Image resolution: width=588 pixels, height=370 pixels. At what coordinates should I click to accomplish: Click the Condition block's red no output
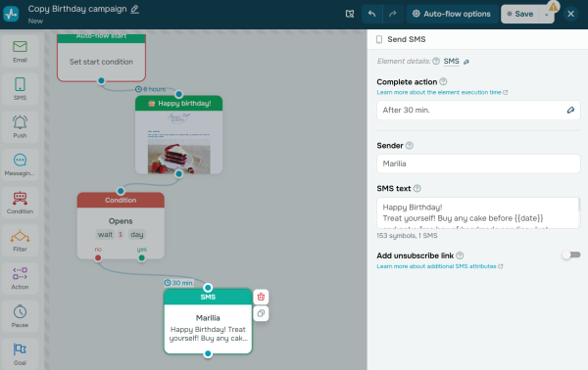pyautogui.click(x=98, y=257)
